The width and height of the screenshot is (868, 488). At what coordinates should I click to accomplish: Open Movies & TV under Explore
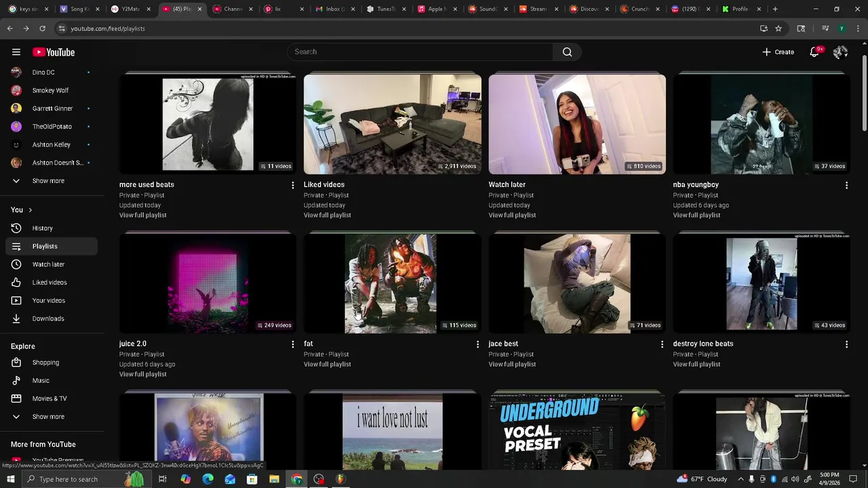[x=52, y=399]
